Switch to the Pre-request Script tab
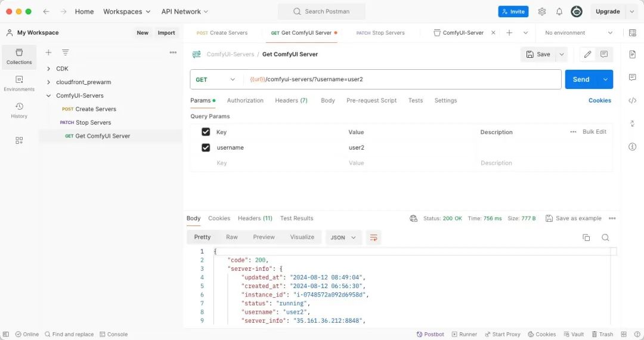Viewport: 644px width, 340px height. [x=371, y=100]
